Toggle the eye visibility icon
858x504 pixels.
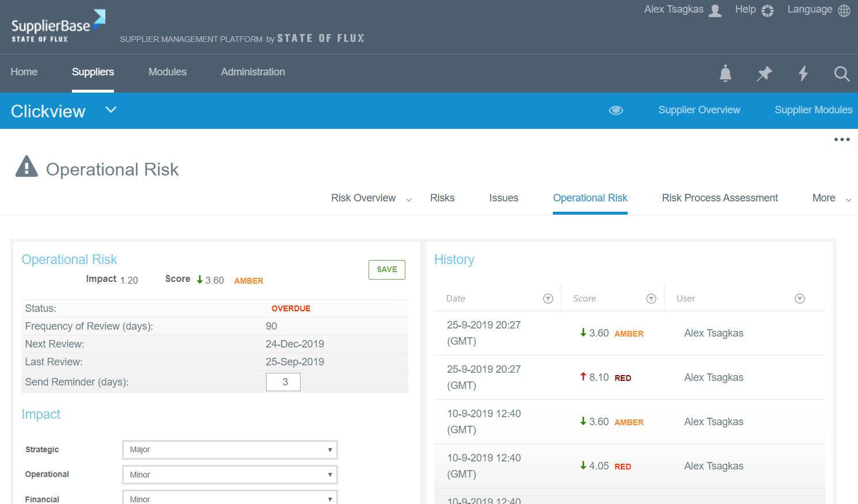pyautogui.click(x=616, y=110)
